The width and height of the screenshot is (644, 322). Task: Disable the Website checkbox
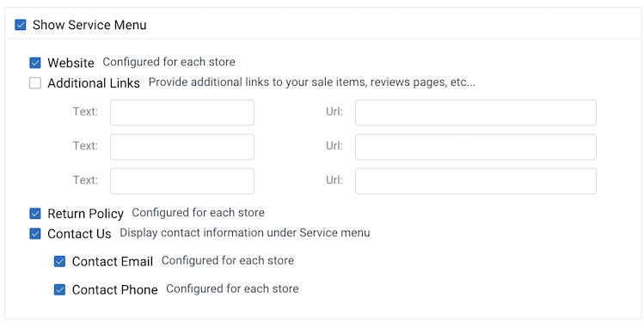point(35,63)
